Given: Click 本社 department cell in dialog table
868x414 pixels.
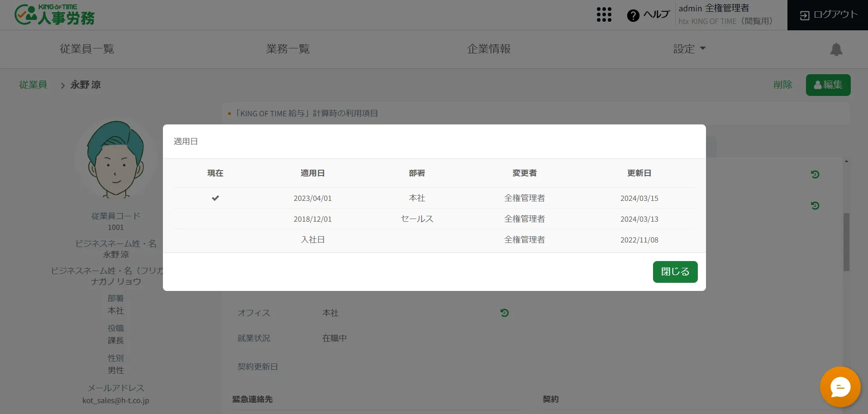Looking at the screenshot, I should (417, 198).
